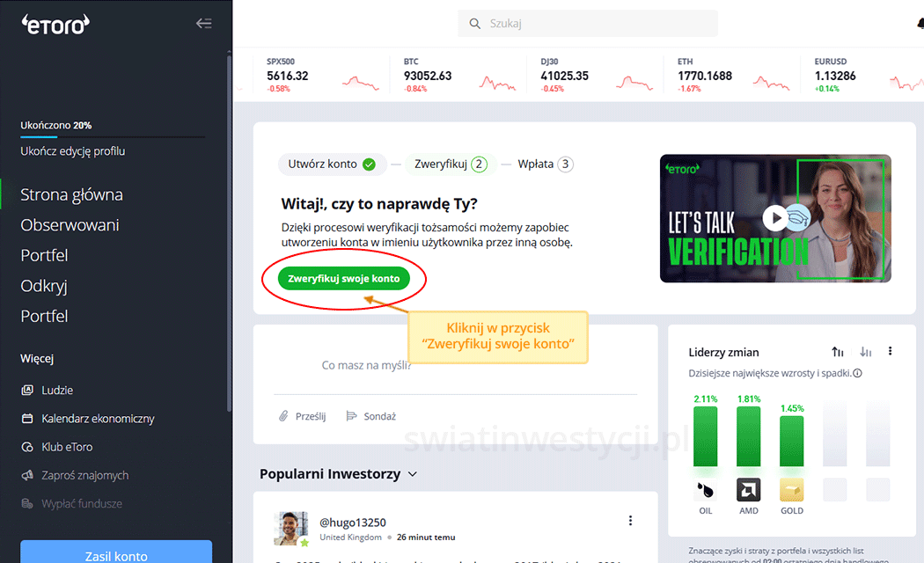Open Odkryj in sidebar
The image size is (924, 563).
point(44,286)
